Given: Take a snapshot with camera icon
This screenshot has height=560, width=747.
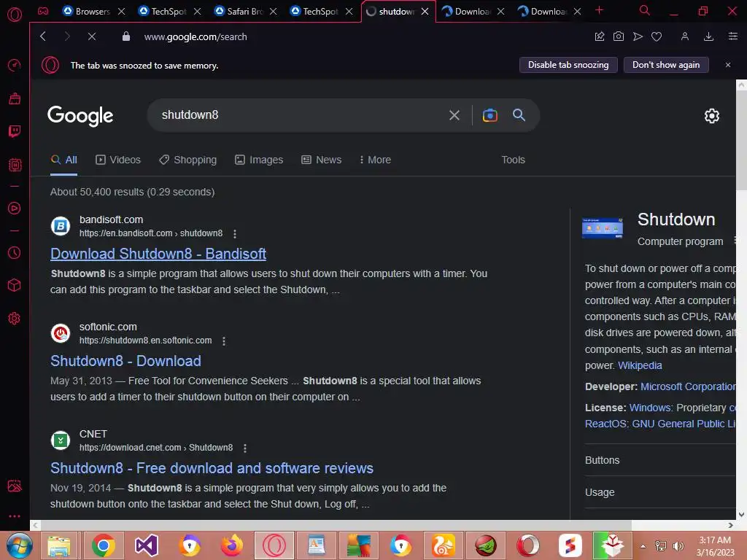Looking at the screenshot, I should (x=619, y=36).
